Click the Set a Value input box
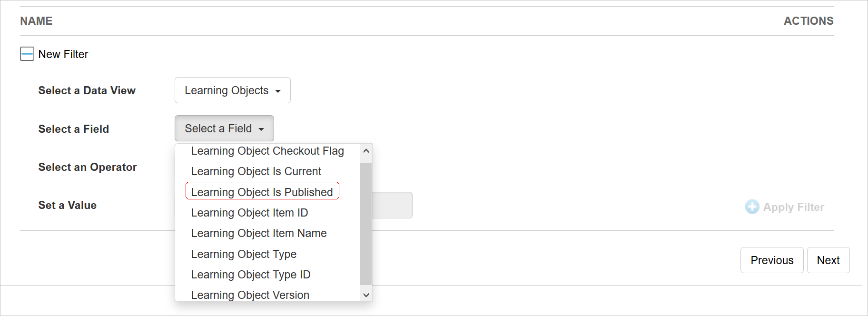This screenshot has width=868, height=316. (392, 205)
